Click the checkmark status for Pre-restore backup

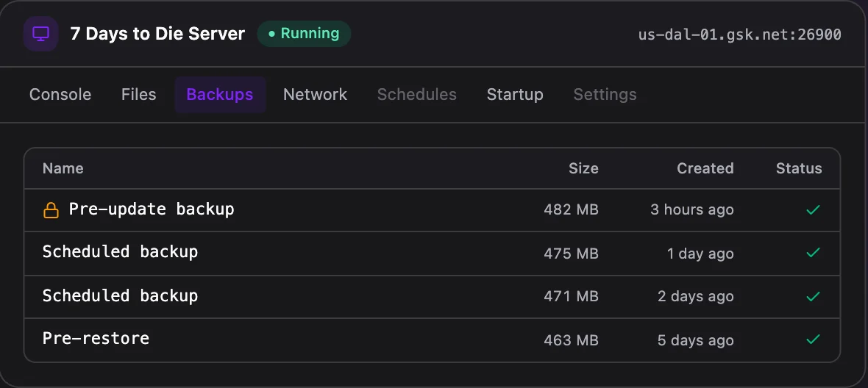[813, 339]
